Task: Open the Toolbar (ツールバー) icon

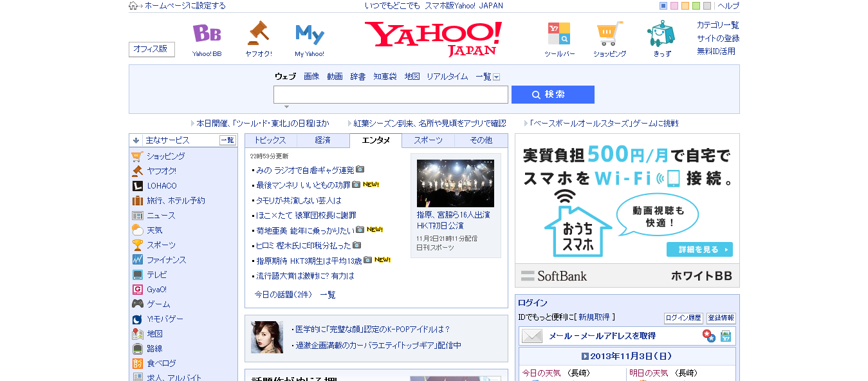Action: 559,33
